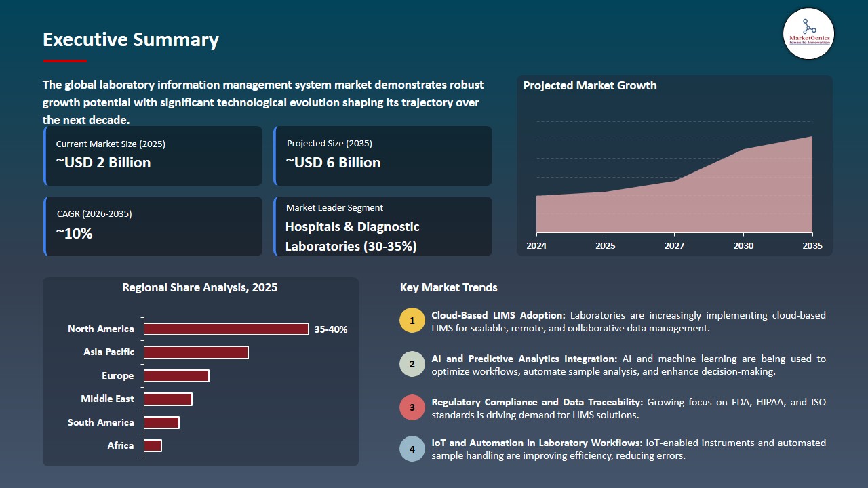Click the 2035 label on the chart axis
Screen dimensions: 868x488
pyautogui.click(x=811, y=246)
